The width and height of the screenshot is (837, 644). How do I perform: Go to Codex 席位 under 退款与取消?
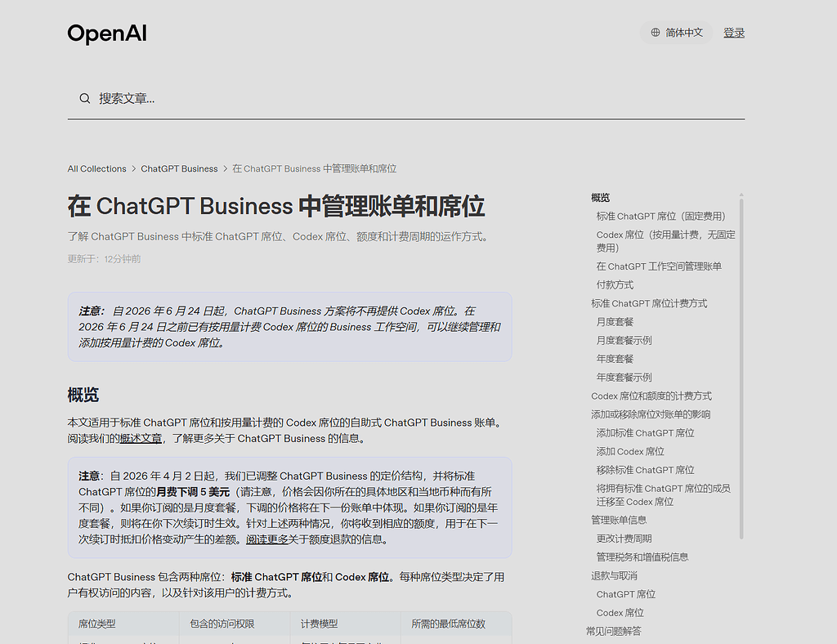point(620,612)
